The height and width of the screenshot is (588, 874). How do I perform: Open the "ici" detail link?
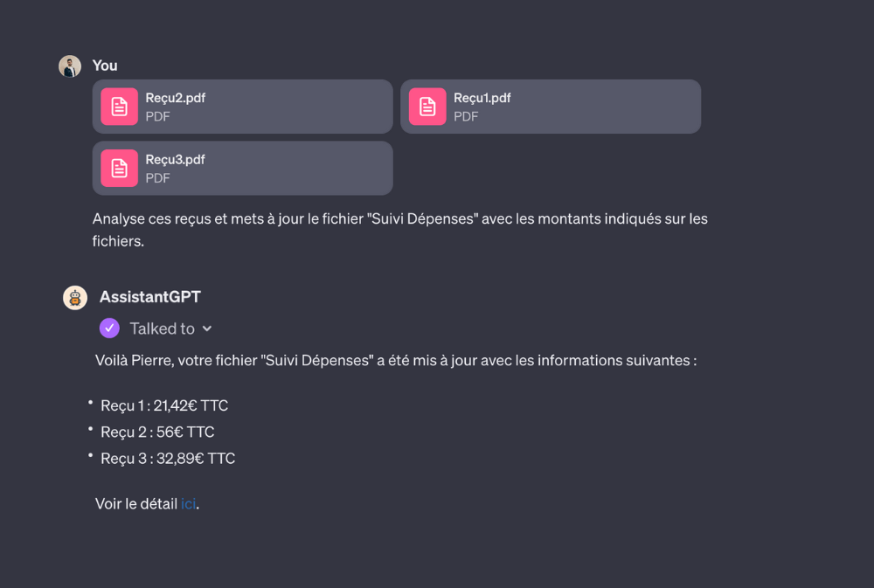(x=188, y=504)
